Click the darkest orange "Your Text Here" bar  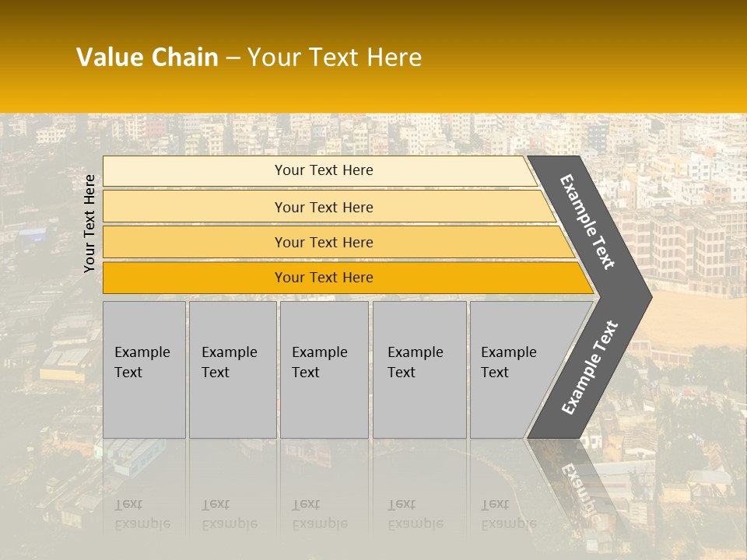pyautogui.click(x=324, y=278)
